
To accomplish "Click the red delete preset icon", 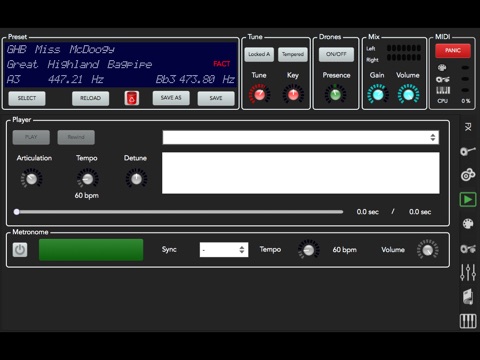I will 132,98.
